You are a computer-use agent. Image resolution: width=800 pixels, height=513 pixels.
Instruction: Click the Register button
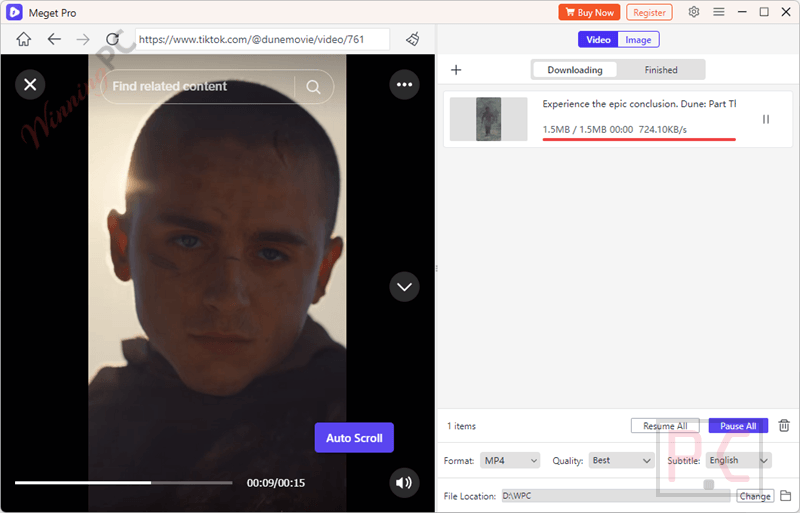649,12
